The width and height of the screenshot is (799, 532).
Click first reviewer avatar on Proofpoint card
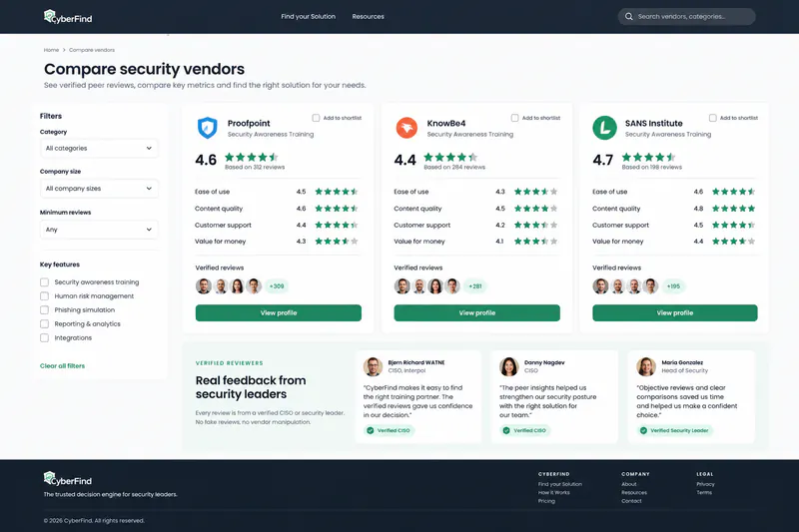[204, 286]
